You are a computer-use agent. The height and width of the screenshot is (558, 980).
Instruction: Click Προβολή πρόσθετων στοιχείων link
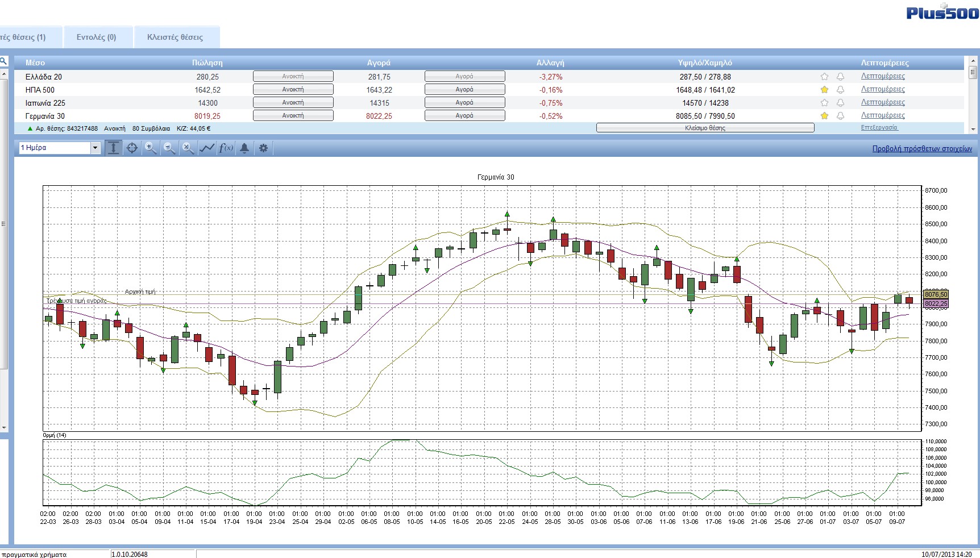coord(922,149)
